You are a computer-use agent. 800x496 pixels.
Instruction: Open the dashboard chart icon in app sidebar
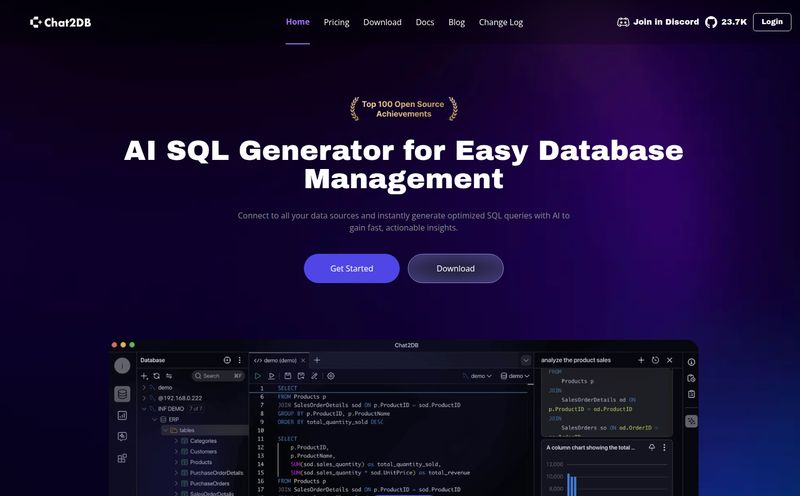(122, 415)
